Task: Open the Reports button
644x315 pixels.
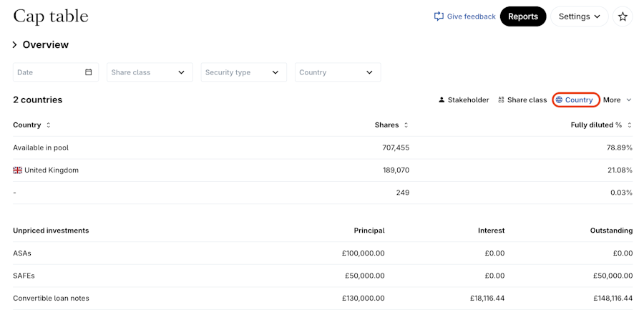Action: tap(523, 16)
